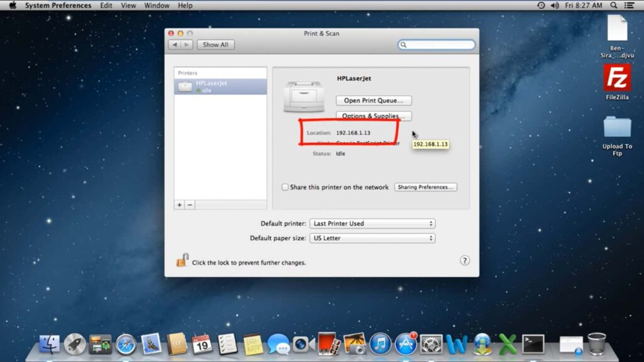Open Spotlight search in the menu bar
The width and height of the screenshot is (644, 362).
click(613, 5)
